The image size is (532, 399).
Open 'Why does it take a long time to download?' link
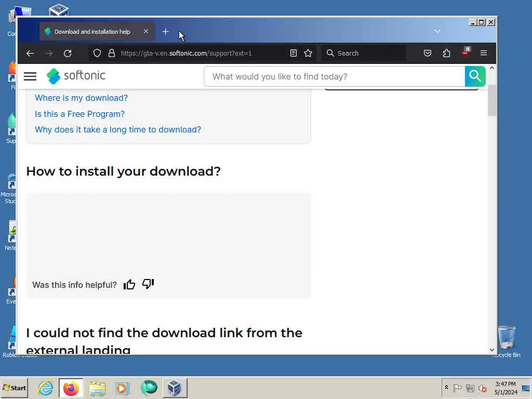point(118,129)
